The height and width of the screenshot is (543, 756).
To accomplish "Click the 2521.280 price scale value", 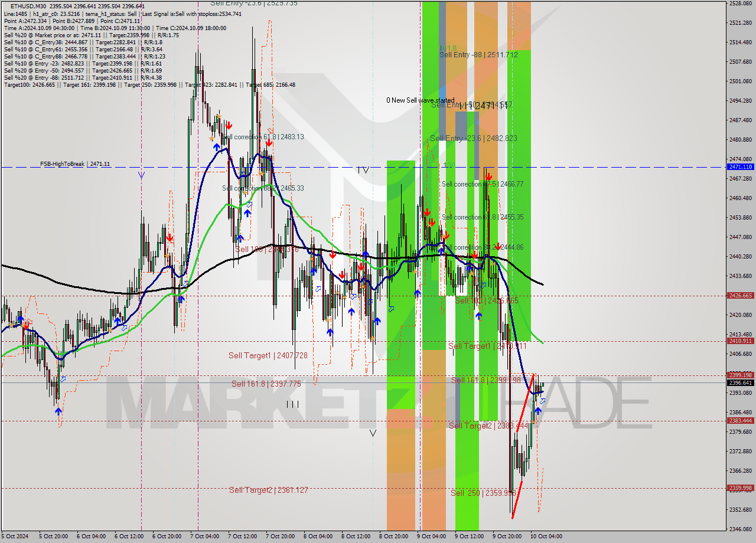I will pos(740,23).
